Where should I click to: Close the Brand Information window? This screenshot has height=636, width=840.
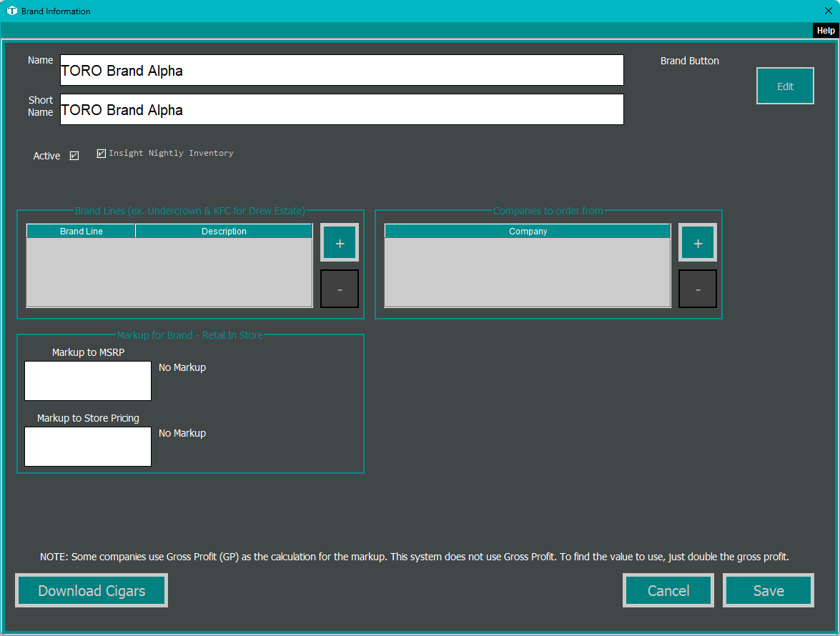click(x=829, y=11)
